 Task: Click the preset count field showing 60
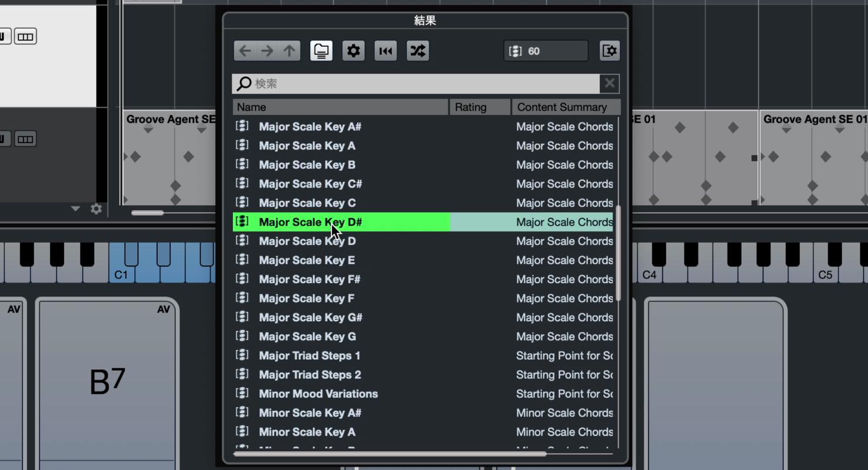click(545, 51)
